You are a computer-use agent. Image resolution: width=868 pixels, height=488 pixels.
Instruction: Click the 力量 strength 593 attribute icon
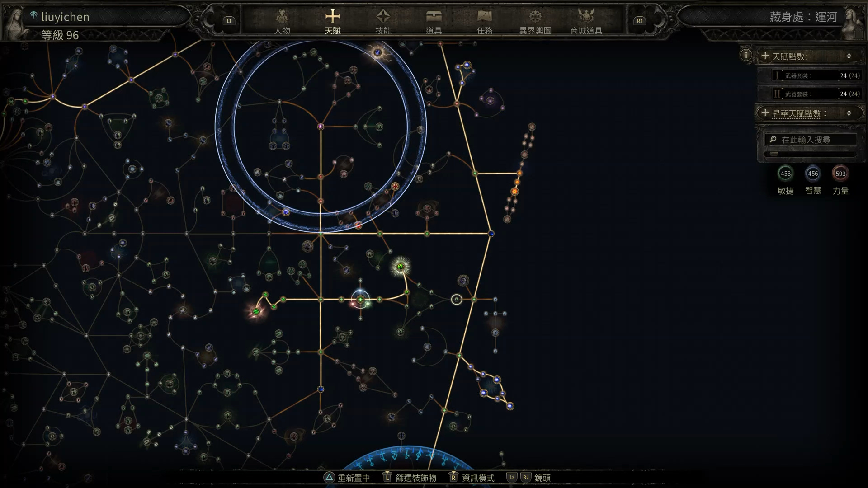tap(840, 174)
